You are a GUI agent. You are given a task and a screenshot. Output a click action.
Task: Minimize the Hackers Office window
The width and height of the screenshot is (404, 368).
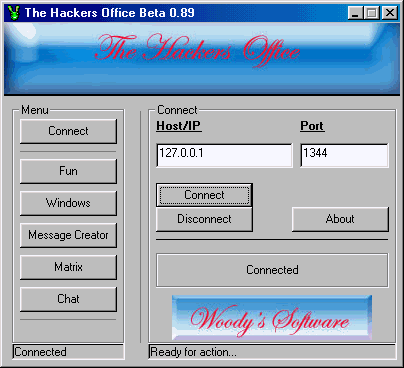coord(356,13)
